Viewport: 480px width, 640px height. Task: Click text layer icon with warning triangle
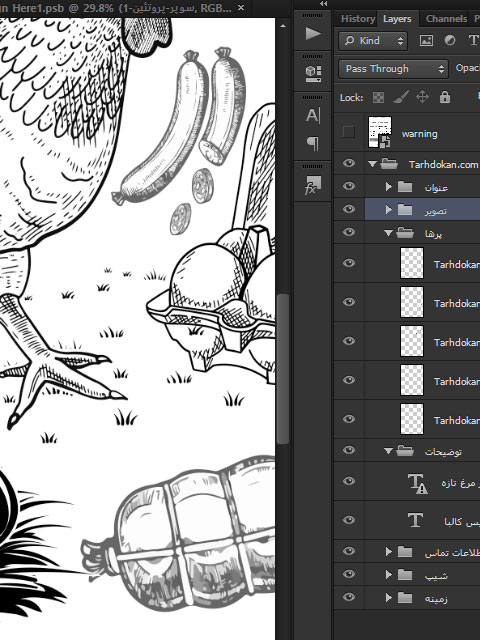point(417,483)
